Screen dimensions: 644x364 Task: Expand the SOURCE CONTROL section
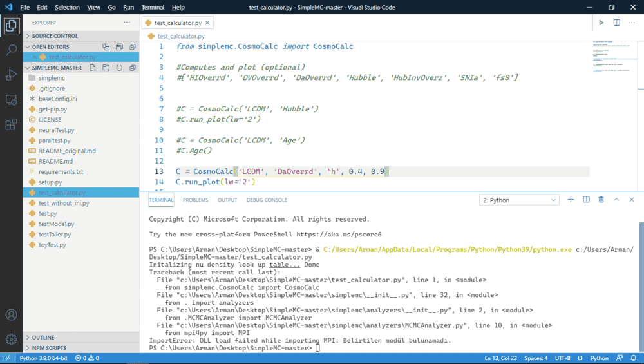(81, 36)
